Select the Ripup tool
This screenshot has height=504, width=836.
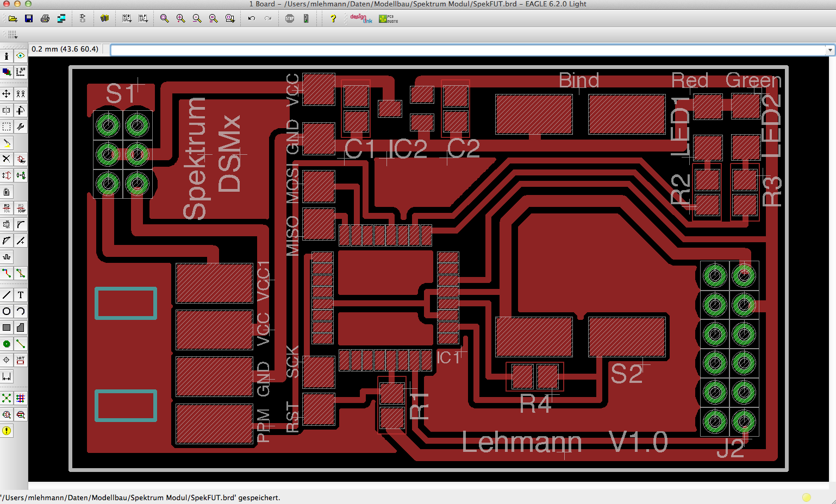coord(21,273)
